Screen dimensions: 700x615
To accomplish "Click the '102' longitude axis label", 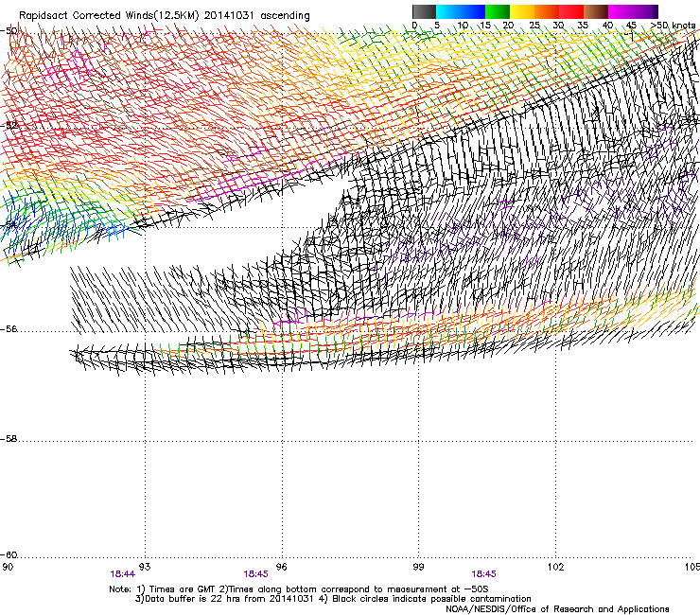I will click(x=555, y=567).
